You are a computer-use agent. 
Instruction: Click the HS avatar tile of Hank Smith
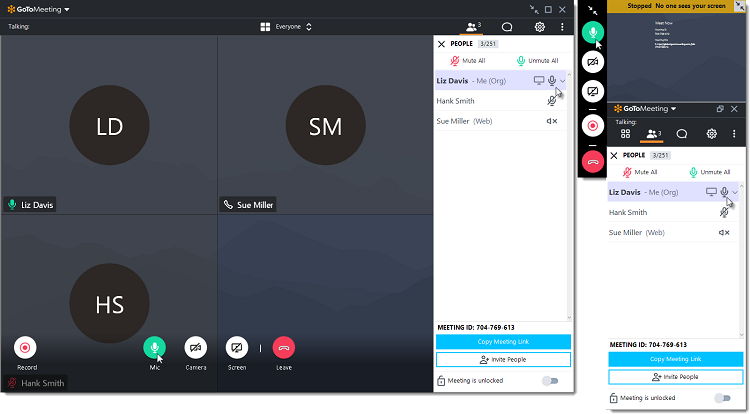click(110, 303)
